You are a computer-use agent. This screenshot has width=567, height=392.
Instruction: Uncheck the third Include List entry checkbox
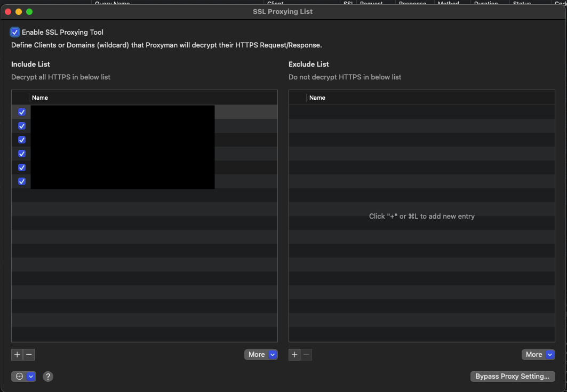22,140
